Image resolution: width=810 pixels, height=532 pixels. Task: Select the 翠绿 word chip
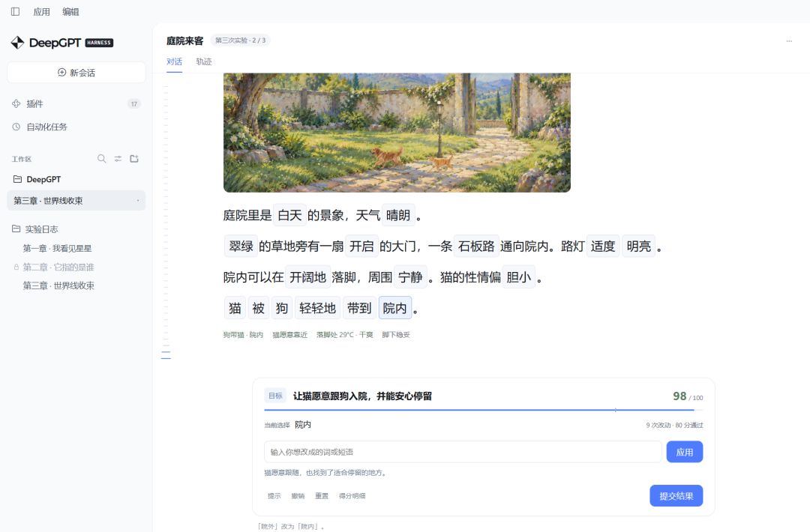241,246
